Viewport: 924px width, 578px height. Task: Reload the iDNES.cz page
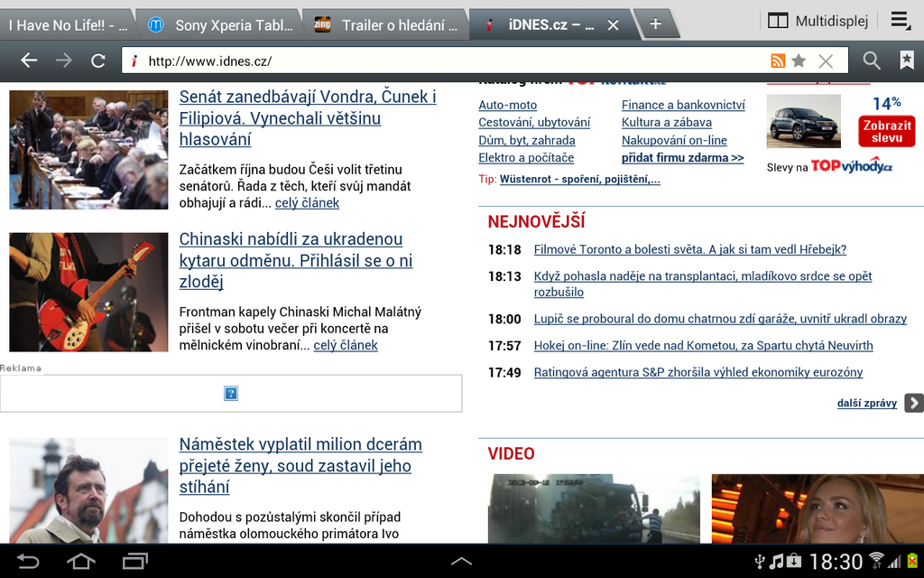click(x=97, y=60)
